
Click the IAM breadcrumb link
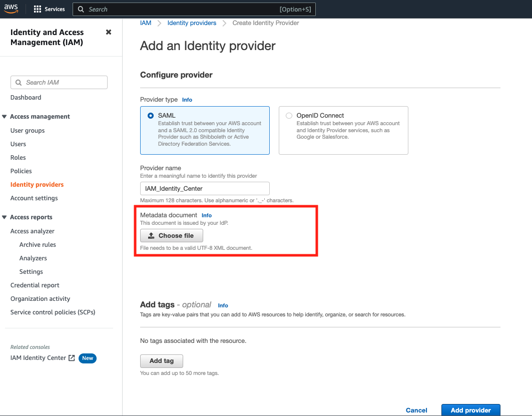tap(146, 23)
